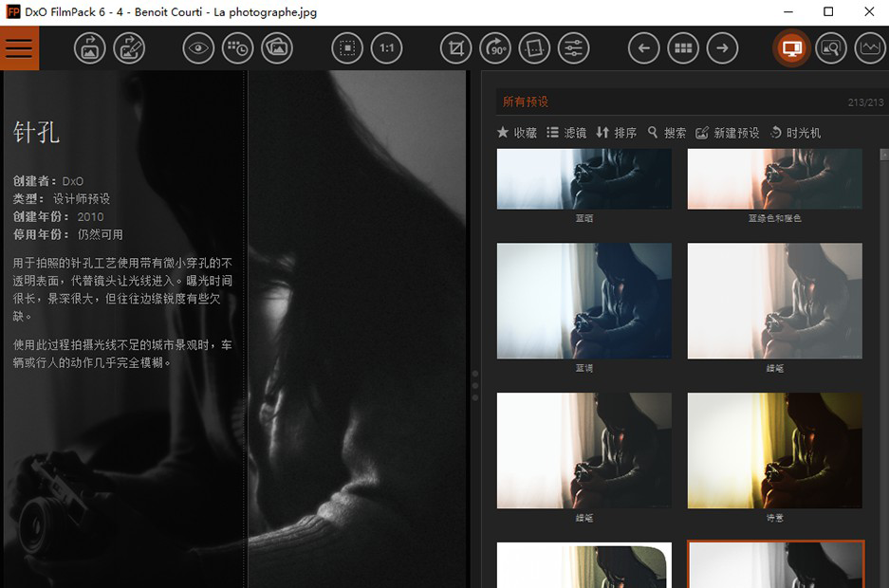Screen dimensions: 889x588
Task: Go to previous image with left arrow
Action: [643, 48]
